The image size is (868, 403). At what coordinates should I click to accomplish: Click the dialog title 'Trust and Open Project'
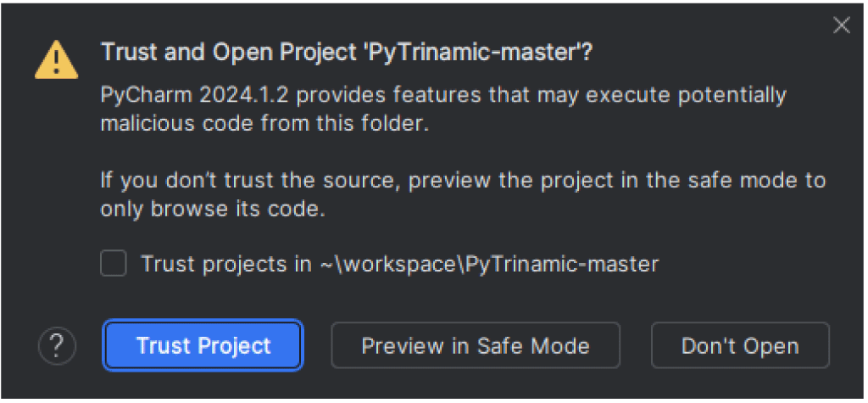pos(347,53)
